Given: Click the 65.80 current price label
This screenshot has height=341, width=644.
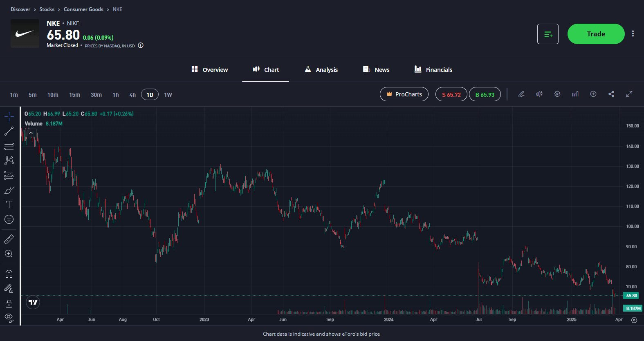Looking at the screenshot, I should [632, 296].
